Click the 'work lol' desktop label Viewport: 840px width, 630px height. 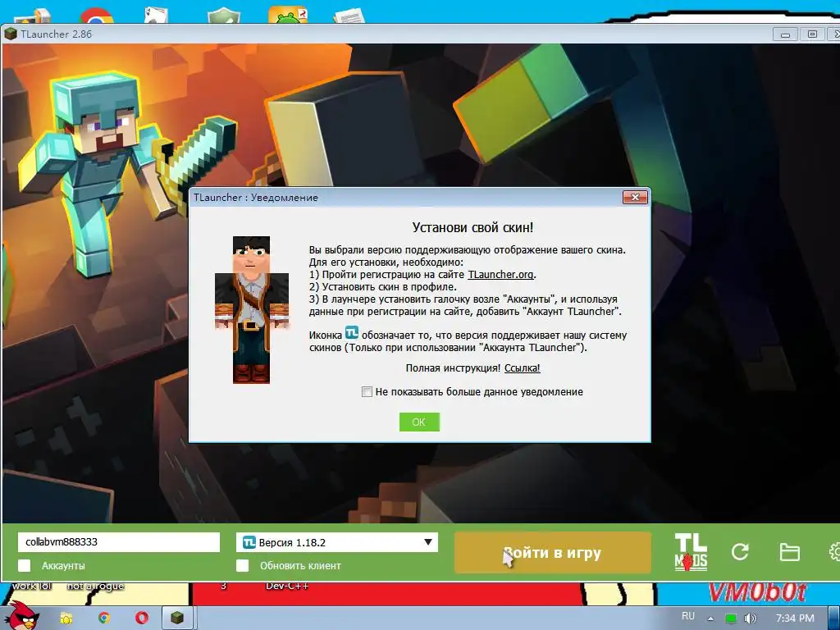coord(32,586)
